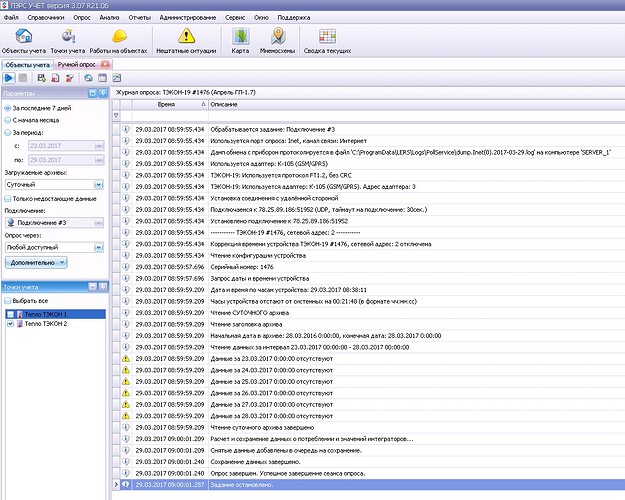The height and width of the screenshot is (500, 625).
Task: Open the Суточный archive type dropdown
Action: click(x=98, y=185)
